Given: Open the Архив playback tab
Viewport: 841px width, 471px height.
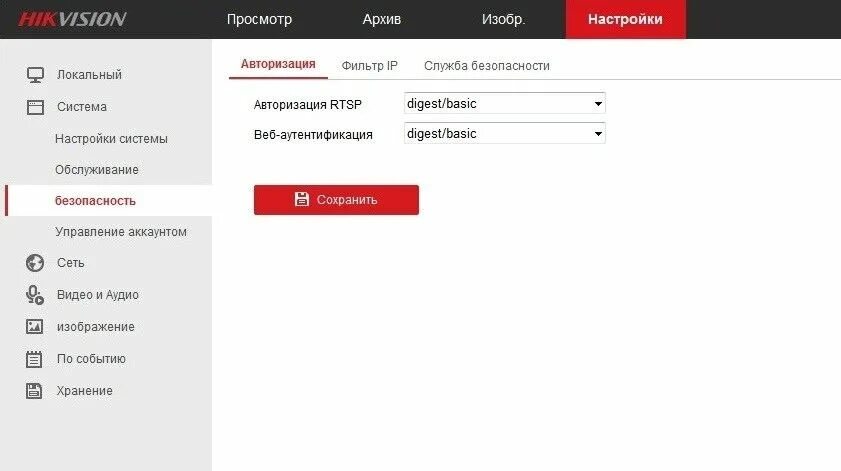Looking at the screenshot, I should (381, 19).
